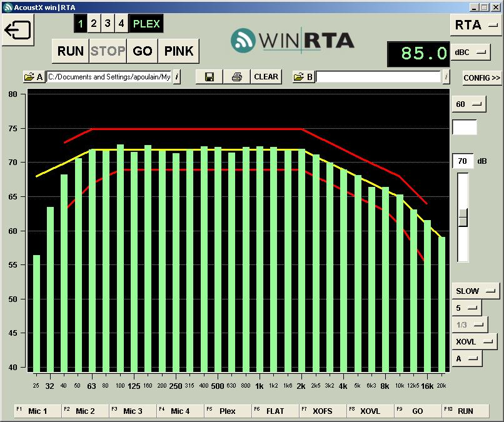Screen dimensions: 504x422
Task: Click the 85.0 level readout
Action: click(x=418, y=54)
